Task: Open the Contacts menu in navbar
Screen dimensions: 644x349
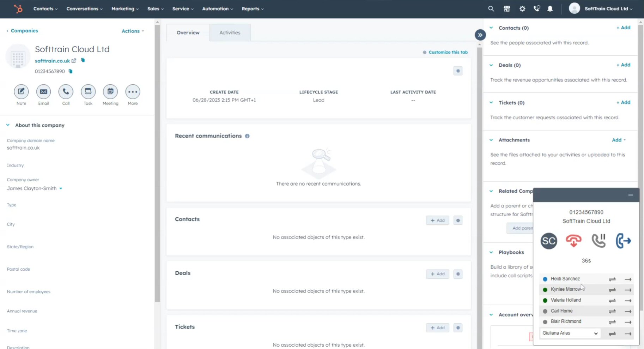Action: coord(45,8)
